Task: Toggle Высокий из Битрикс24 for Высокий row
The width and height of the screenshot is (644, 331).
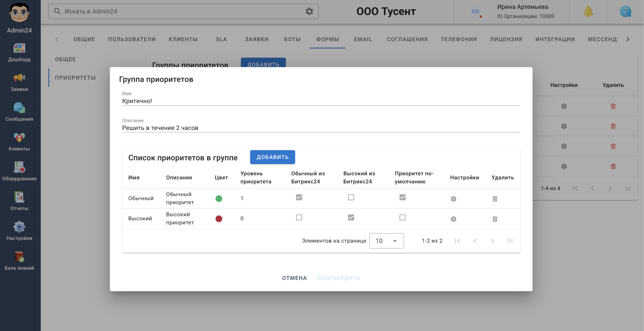Action: pos(351,217)
